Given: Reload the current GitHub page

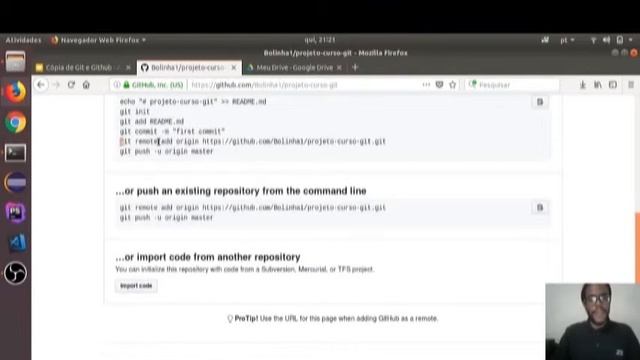Looking at the screenshot, I should click(x=71, y=84).
